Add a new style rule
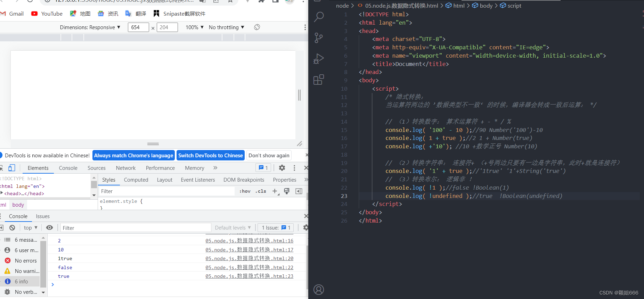 click(275, 191)
